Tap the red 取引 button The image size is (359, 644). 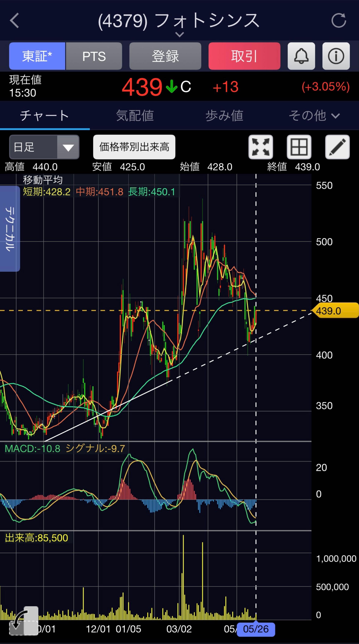(244, 56)
